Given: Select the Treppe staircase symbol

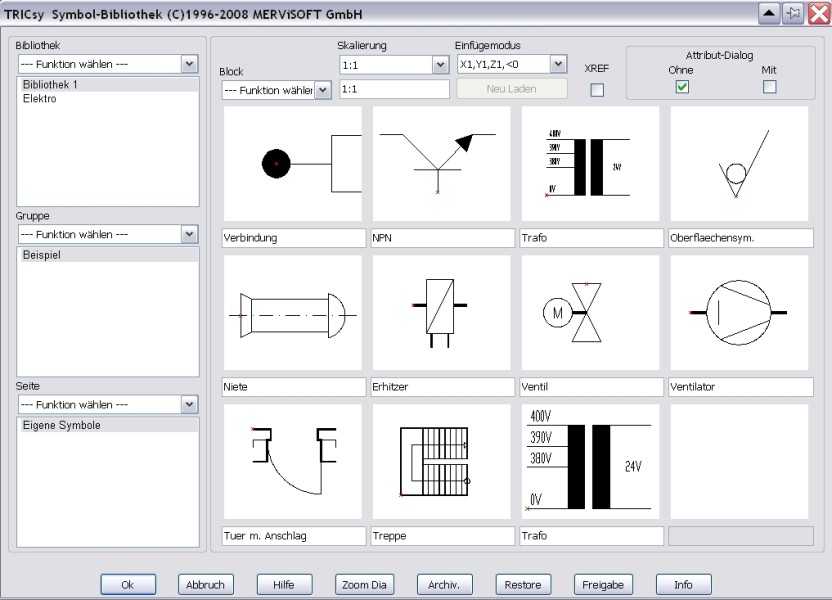Looking at the screenshot, I should [441, 462].
